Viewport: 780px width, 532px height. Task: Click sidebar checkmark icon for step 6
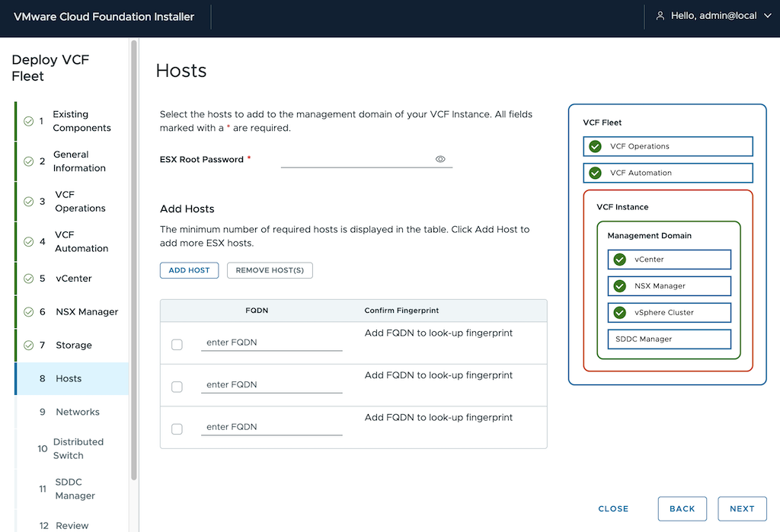click(x=29, y=312)
